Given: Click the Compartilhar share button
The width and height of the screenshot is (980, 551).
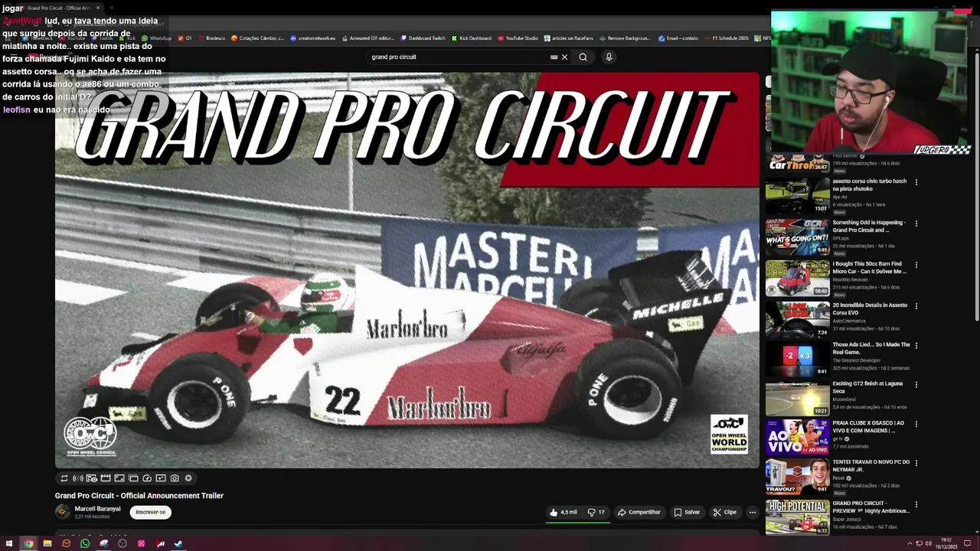Looking at the screenshot, I should (639, 512).
